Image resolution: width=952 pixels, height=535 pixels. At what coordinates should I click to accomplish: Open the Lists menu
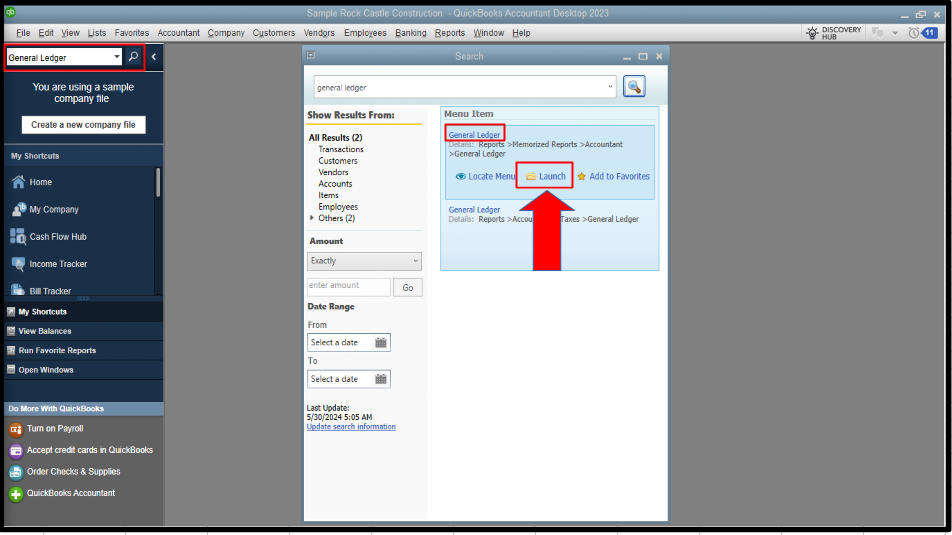tap(97, 33)
